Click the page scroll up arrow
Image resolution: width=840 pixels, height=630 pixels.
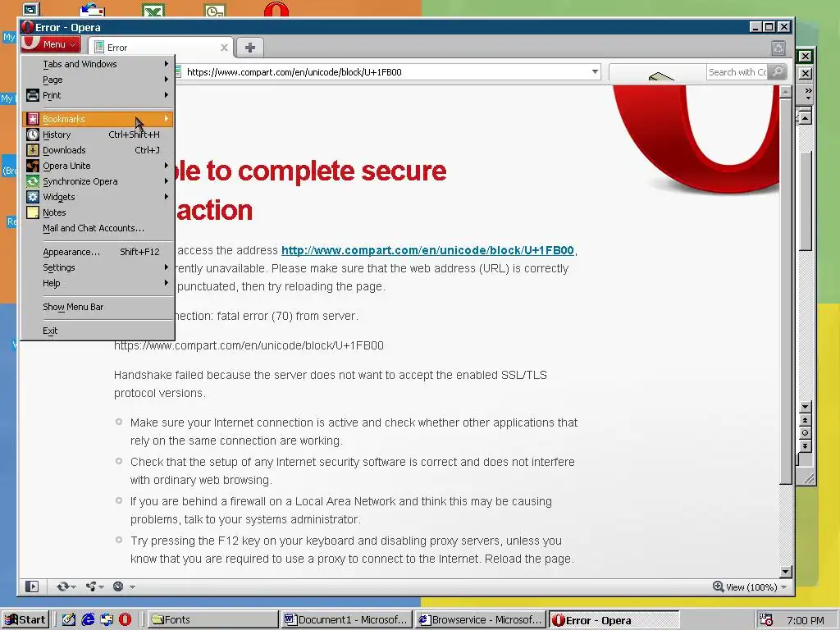coord(785,92)
